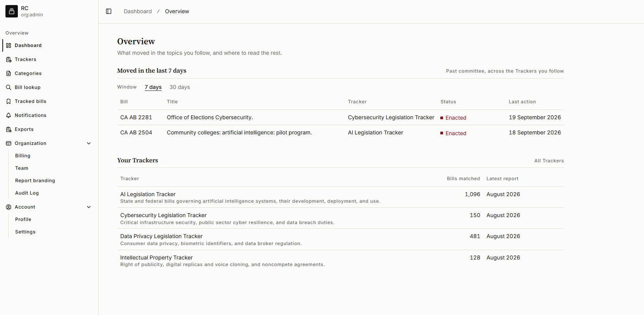Collapse the Organization section chevron

click(x=89, y=143)
